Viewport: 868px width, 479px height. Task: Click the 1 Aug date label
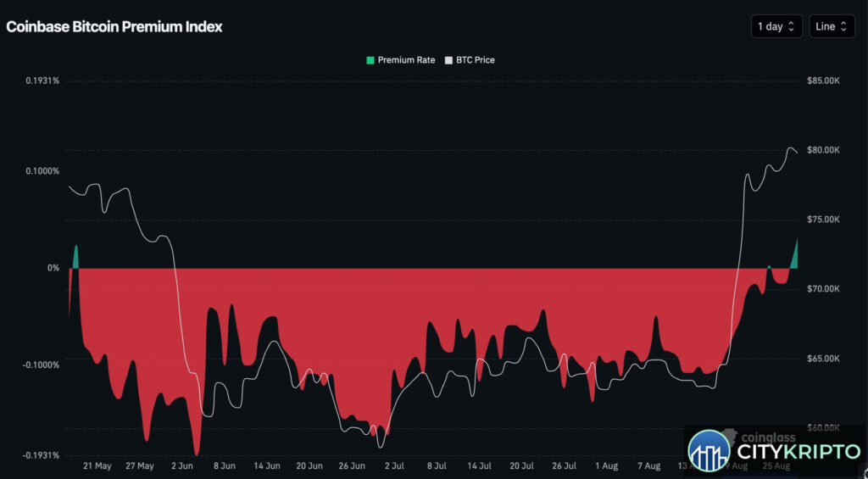[x=606, y=466]
